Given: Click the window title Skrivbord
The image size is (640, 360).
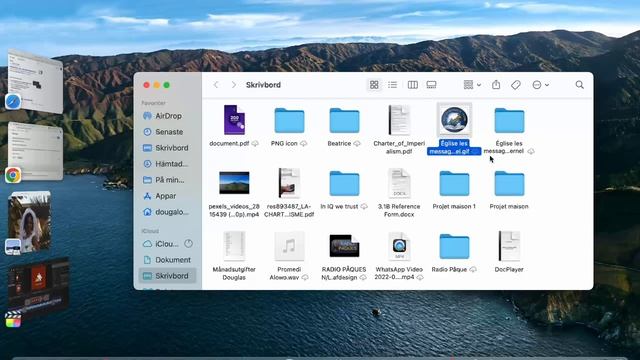Looking at the screenshot, I should tap(263, 85).
